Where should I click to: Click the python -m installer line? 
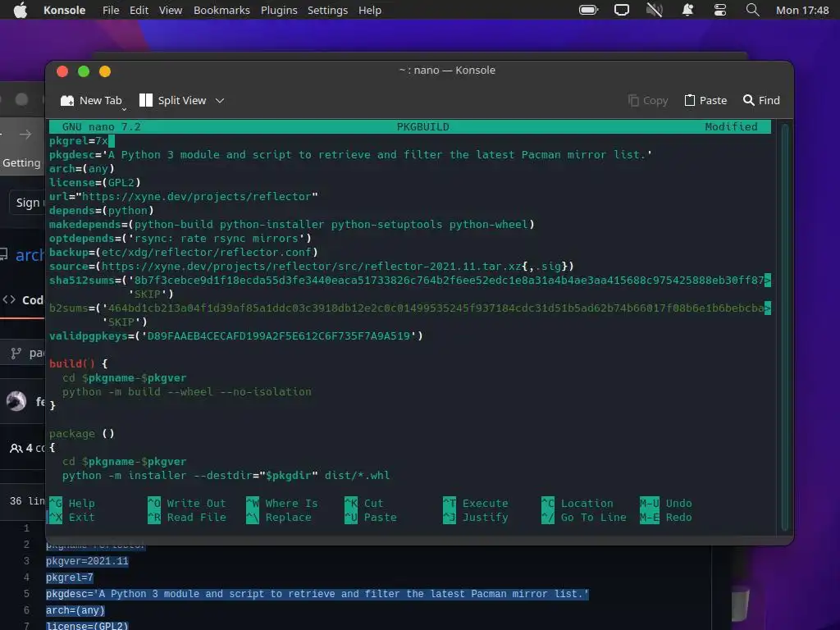pos(226,475)
